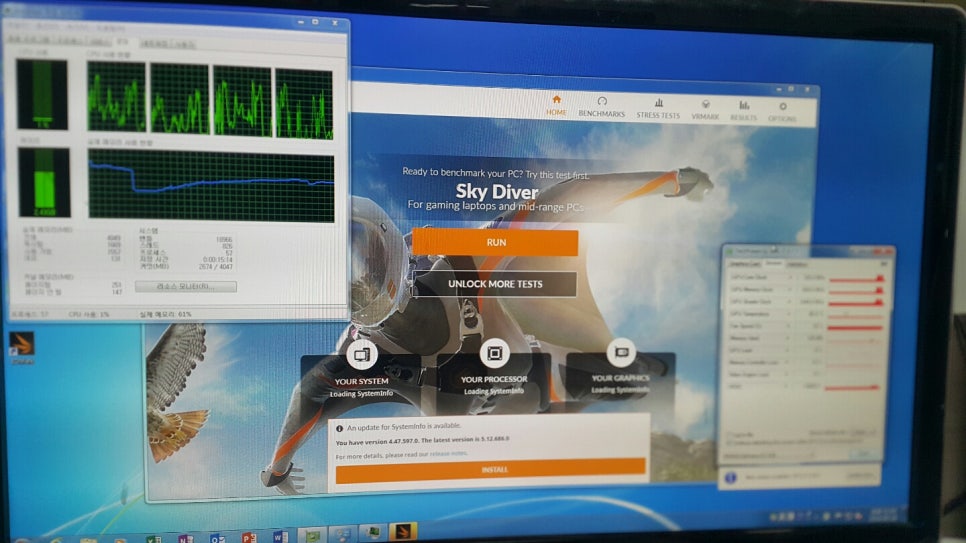Switch to GPU-Z on the taskbar
966x543 pixels.
tap(313, 535)
